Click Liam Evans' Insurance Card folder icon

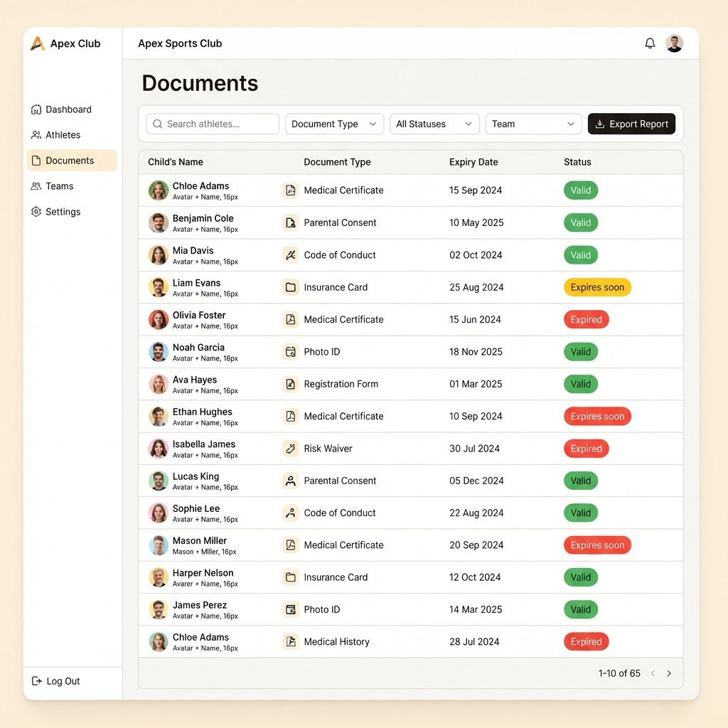point(291,287)
